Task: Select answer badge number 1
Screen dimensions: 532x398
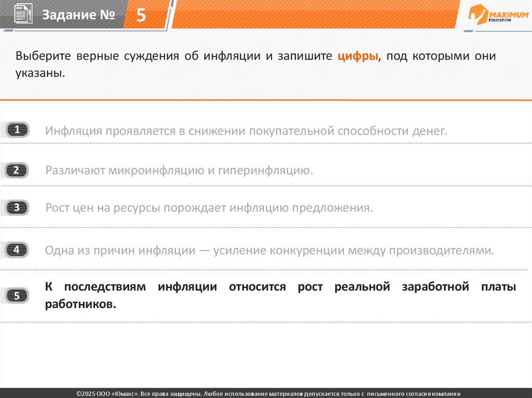Action: click(x=17, y=130)
